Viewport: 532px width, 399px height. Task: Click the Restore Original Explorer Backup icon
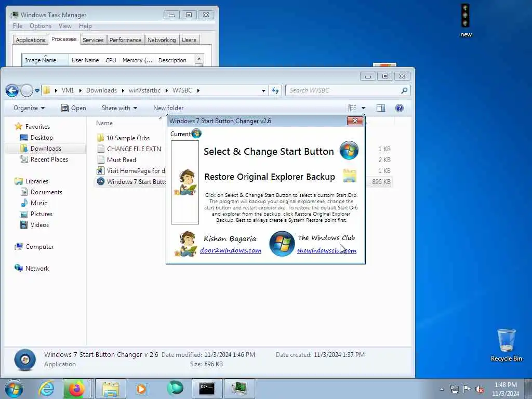[x=350, y=176]
